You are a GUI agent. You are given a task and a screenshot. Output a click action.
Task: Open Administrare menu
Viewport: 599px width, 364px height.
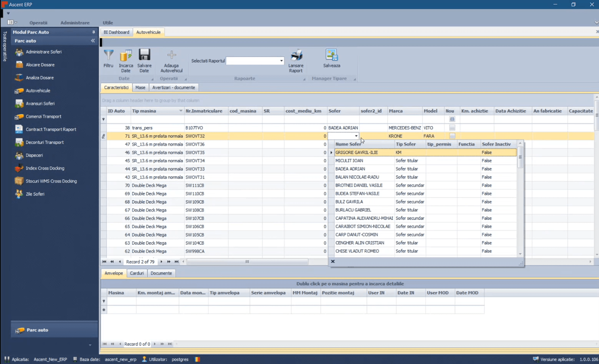75,23
